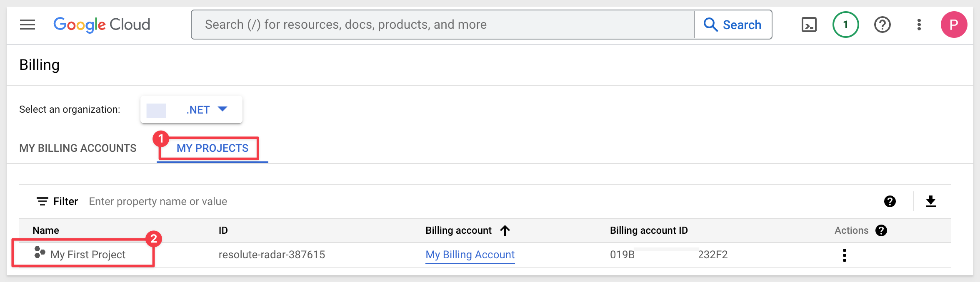Click the Billing account ID column header
Screen dimensions: 980x282
click(649, 230)
